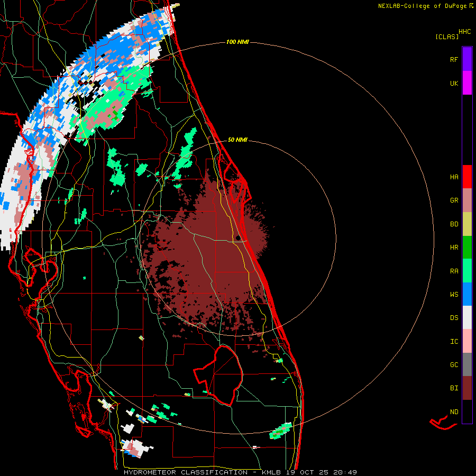This screenshot has width=476, height=476.
Task: Click the GC gray legend swatch
Action: coord(467,364)
